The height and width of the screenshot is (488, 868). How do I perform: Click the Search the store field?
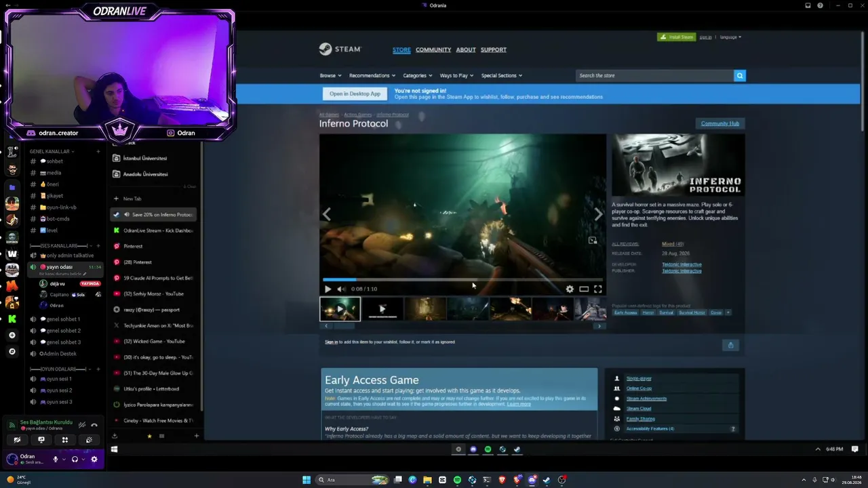655,75
